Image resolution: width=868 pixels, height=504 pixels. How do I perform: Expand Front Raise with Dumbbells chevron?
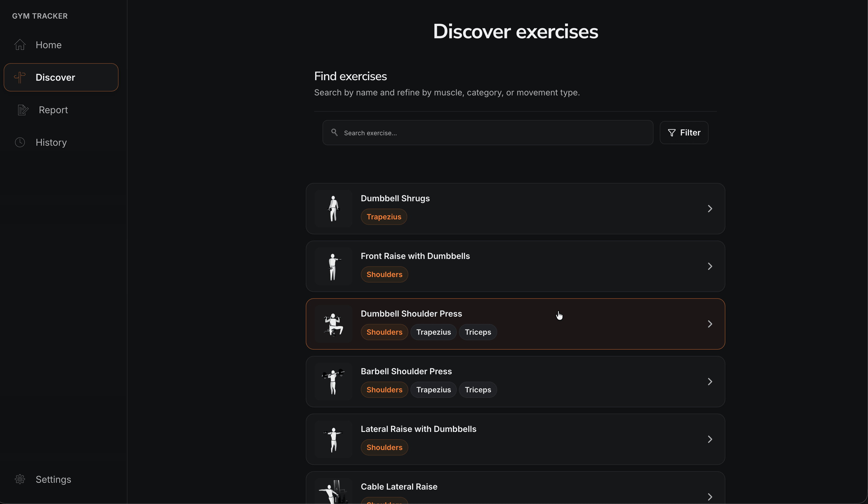pos(710,266)
